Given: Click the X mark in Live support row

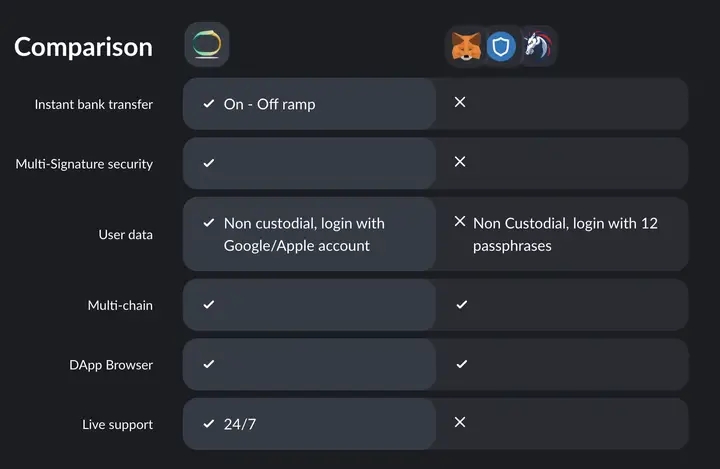Looking at the screenshot, I should (460, 423).
